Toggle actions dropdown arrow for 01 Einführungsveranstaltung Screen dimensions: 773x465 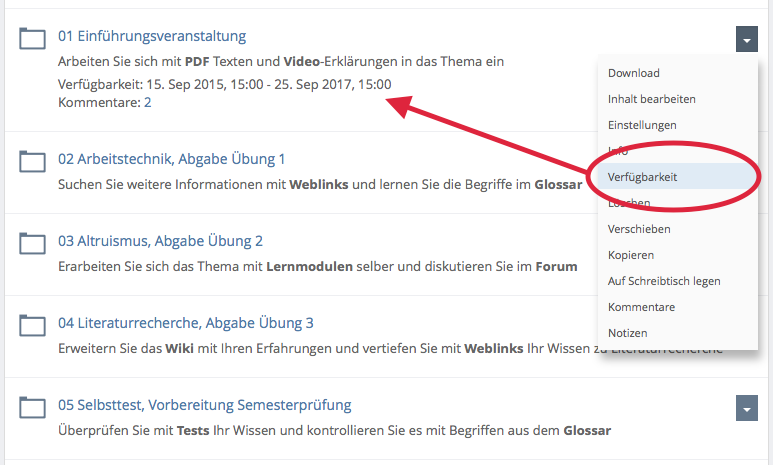click(746, 39)
